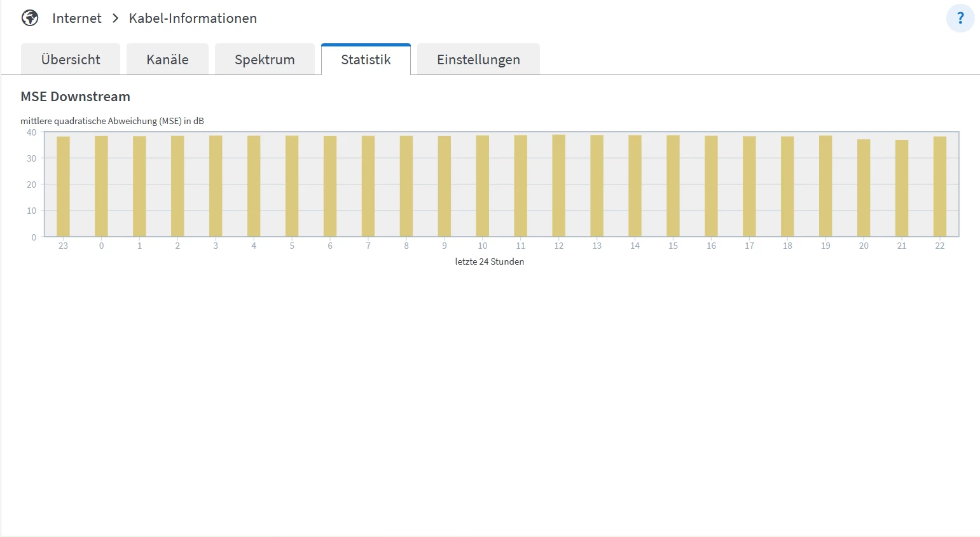Click the MSE bar for hour 4
Screen dimensions: 980x537
pos(254,186)
